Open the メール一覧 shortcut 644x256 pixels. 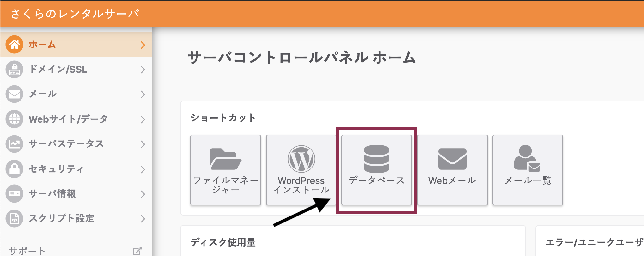tap(528, 170)
